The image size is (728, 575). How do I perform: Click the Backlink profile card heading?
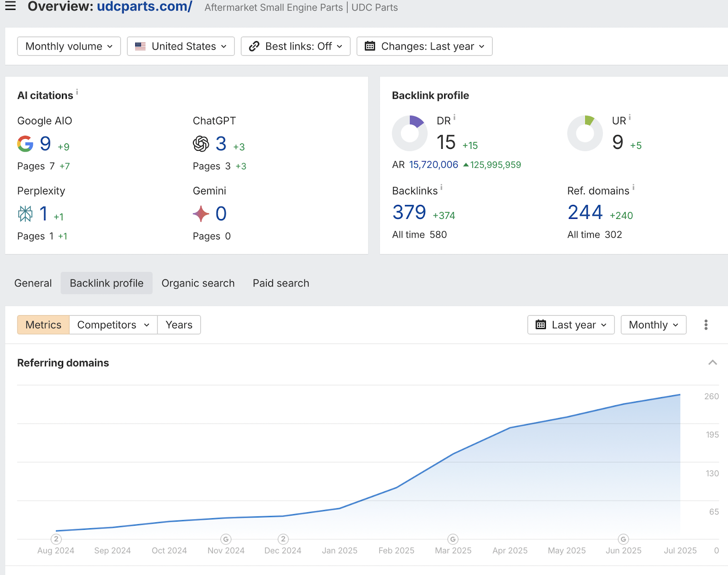[x=430, y=96]
